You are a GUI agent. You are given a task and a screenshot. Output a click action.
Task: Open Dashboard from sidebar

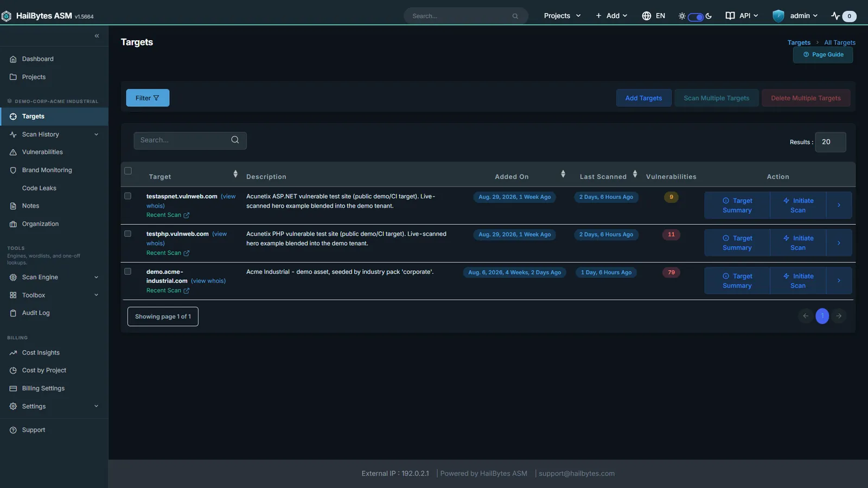pos(54,59)
